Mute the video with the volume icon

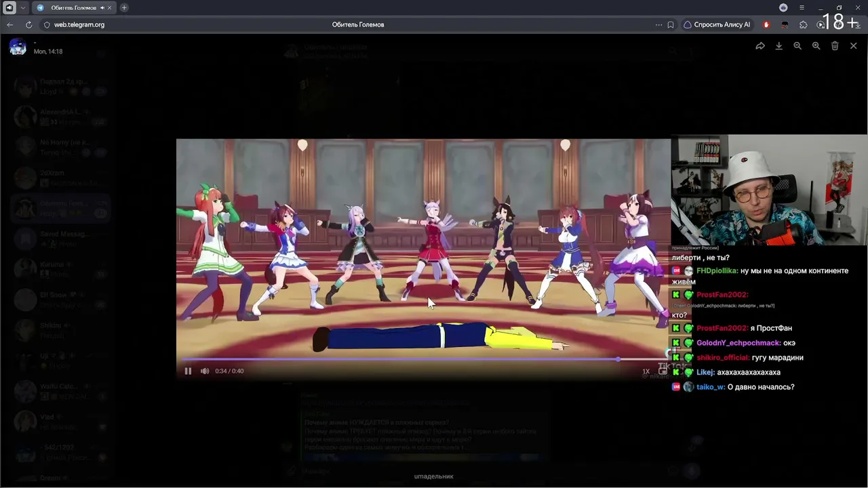pos(205,371)
